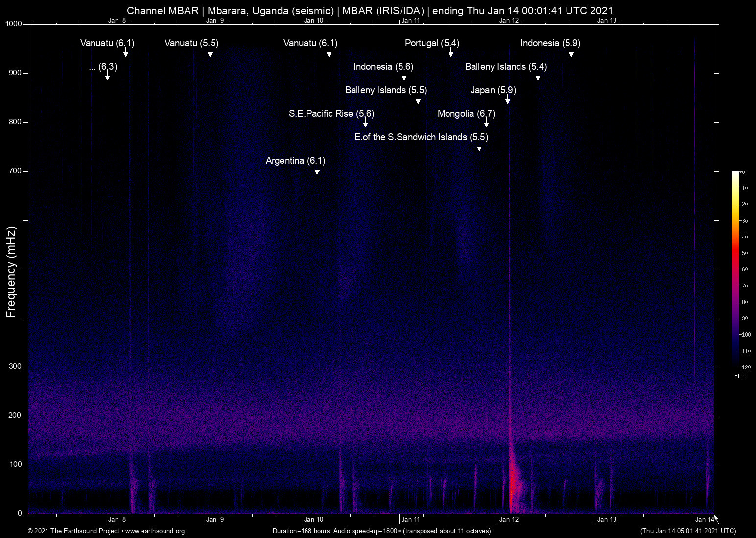Screen dimensions: 756x538
Task: Click the arrow under Indonesia (5.9)
Action: 571,53
